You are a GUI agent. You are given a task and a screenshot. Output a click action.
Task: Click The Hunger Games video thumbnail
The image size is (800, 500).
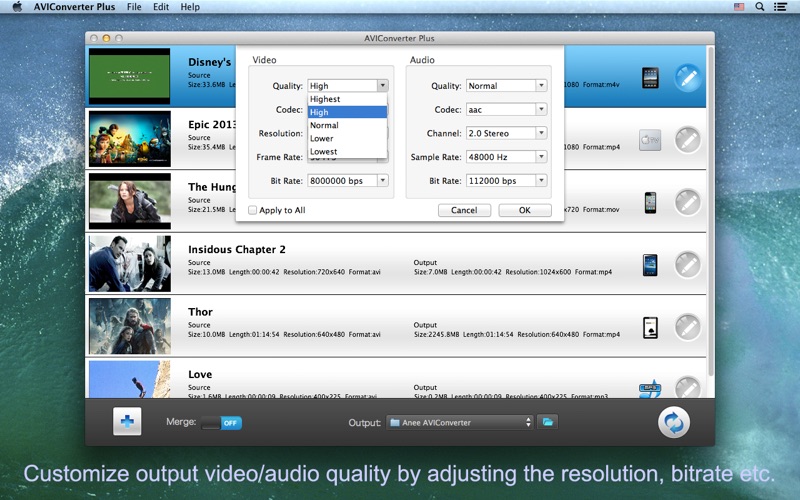[x=130, y=201]
